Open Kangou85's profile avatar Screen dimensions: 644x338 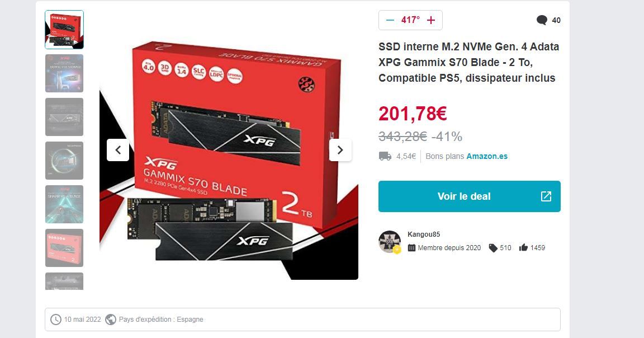pos(389,241)
